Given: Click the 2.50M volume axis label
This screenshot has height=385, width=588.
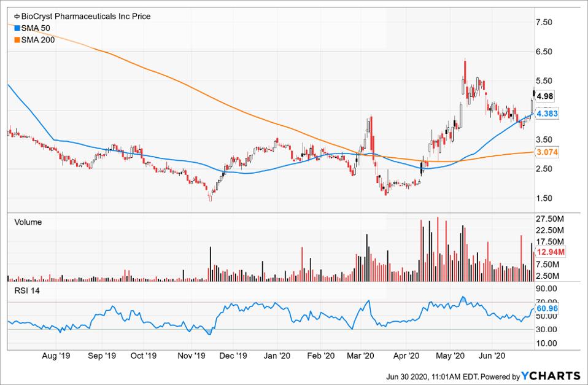Looking at the screenshot, I should click(548, 276).
